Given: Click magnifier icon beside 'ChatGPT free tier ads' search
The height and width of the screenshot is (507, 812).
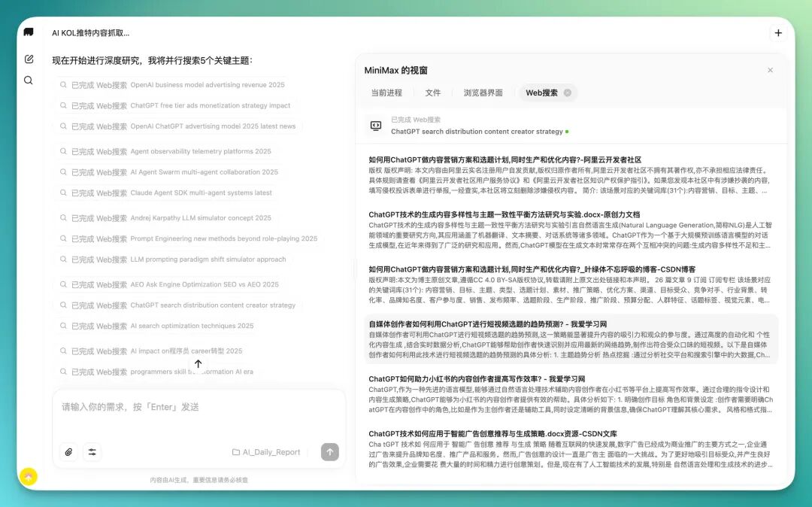Looking at the screenshot, I should (x=63, y=105).
